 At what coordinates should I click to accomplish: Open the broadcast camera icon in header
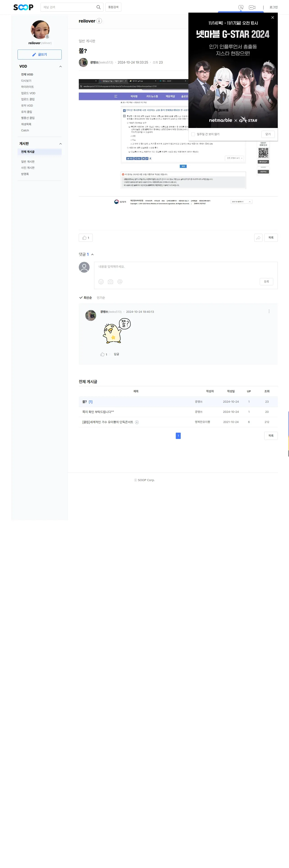tap(252, 7)
